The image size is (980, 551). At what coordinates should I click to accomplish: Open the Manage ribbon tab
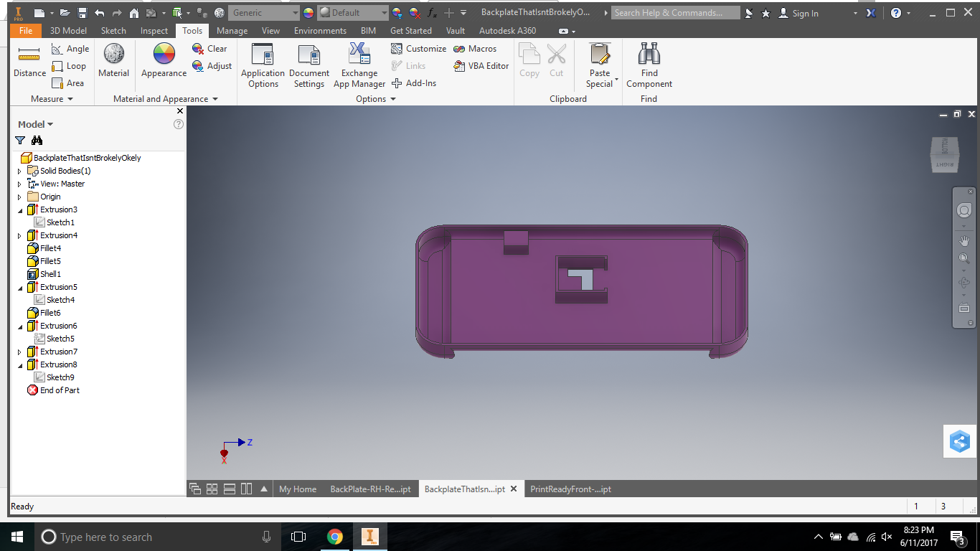(x=232, y=31)
